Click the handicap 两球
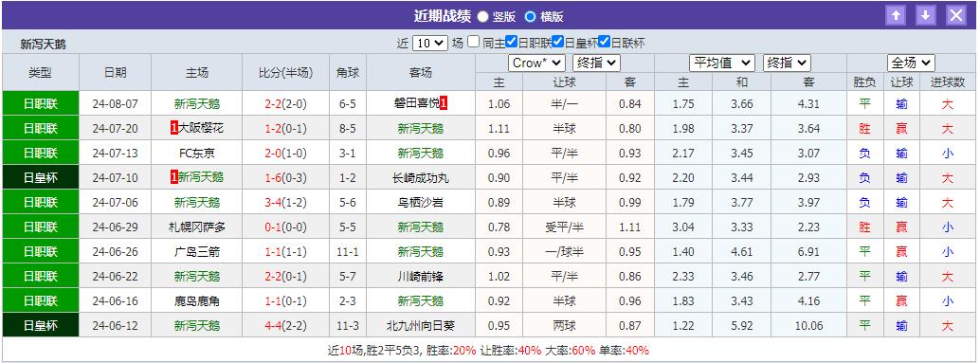Viewport: 980px width, 363px height. click(564, 325)
